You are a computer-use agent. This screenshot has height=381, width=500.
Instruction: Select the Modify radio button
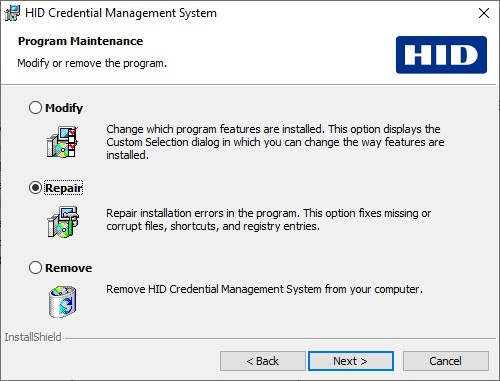(x=35, y=108)
